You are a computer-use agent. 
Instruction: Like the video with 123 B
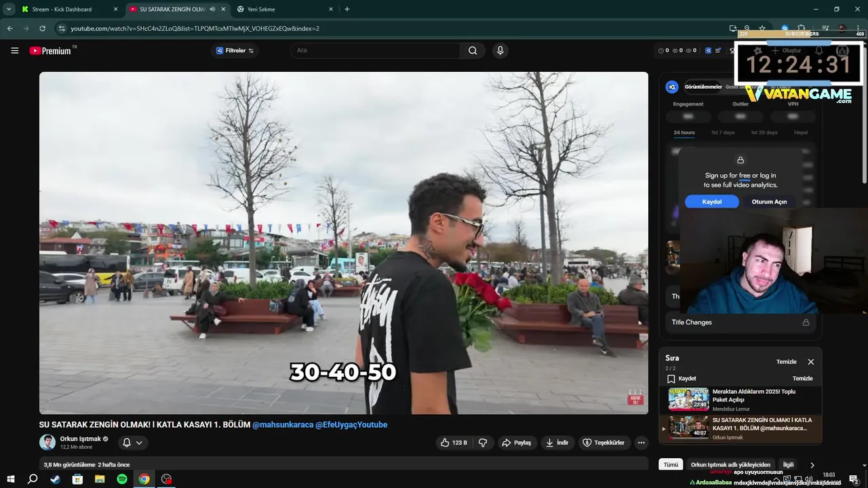pos(453,443)
